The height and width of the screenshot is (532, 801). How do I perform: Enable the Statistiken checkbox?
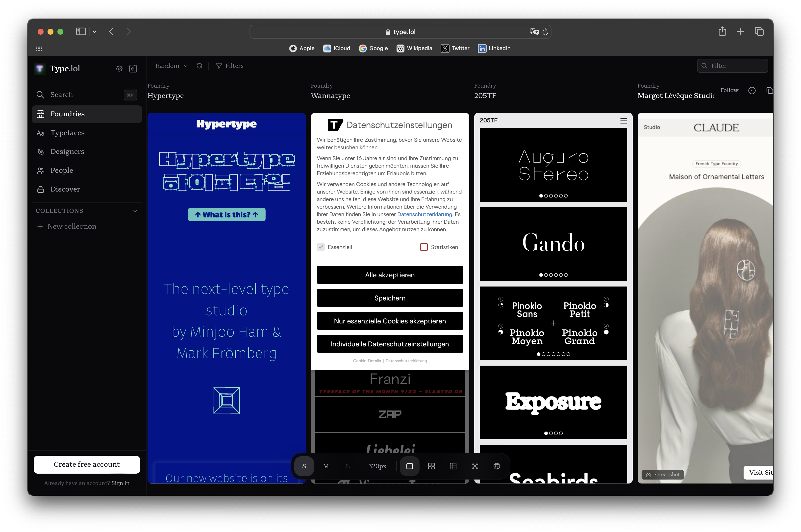pos(424,247)
